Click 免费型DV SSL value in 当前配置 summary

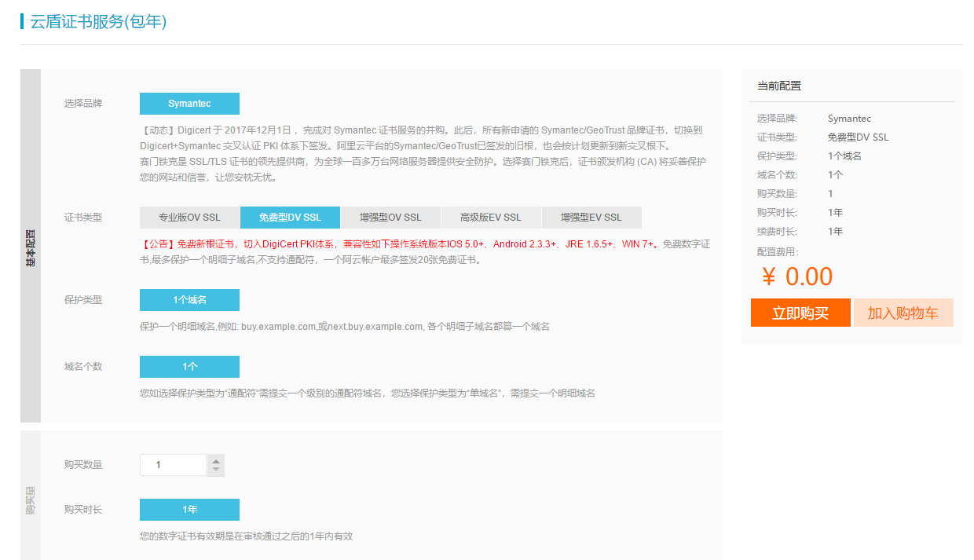859,137
